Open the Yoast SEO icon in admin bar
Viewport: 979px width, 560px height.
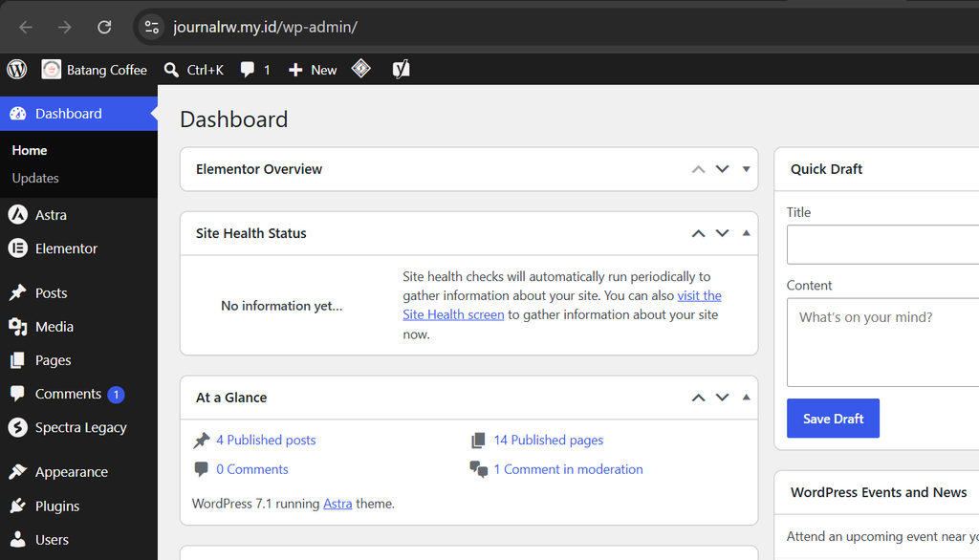401,69
